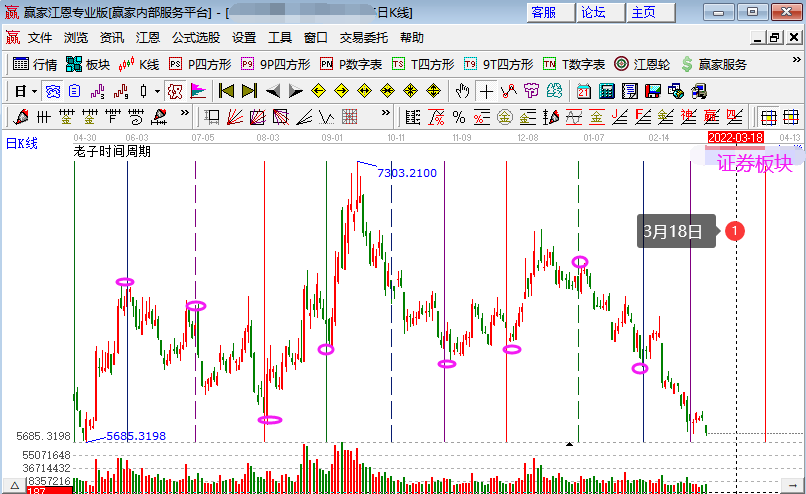Jump to first bar icon
Viewport: 806px width, 494px height.
point(226,92)
